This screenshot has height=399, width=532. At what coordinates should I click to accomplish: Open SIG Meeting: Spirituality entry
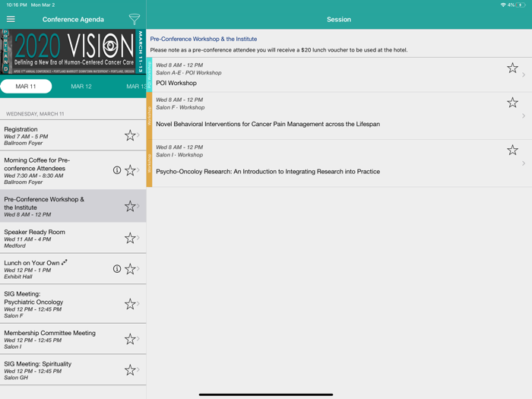coord(73,370)
